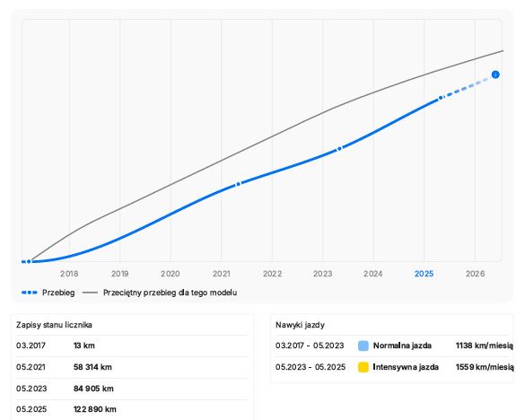Viewport: 525px width, 420px height.
Task: Click the 05.2021 data point on blue line
Action: [239, 184]
